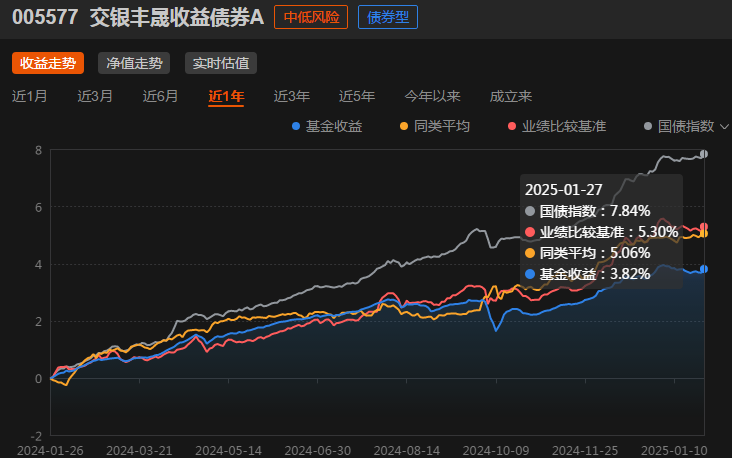
Task: Select the 近6月 time range
Action: (x=160, y=96)
